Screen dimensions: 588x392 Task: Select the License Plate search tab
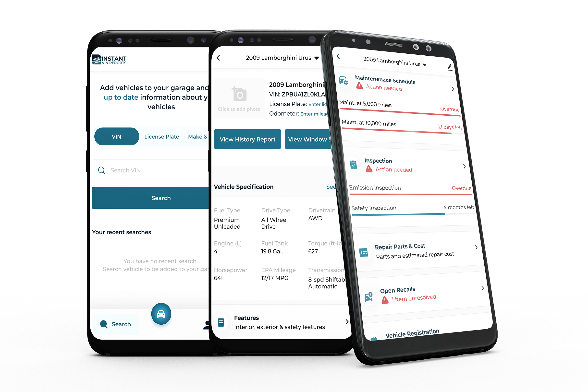point(162,136)
